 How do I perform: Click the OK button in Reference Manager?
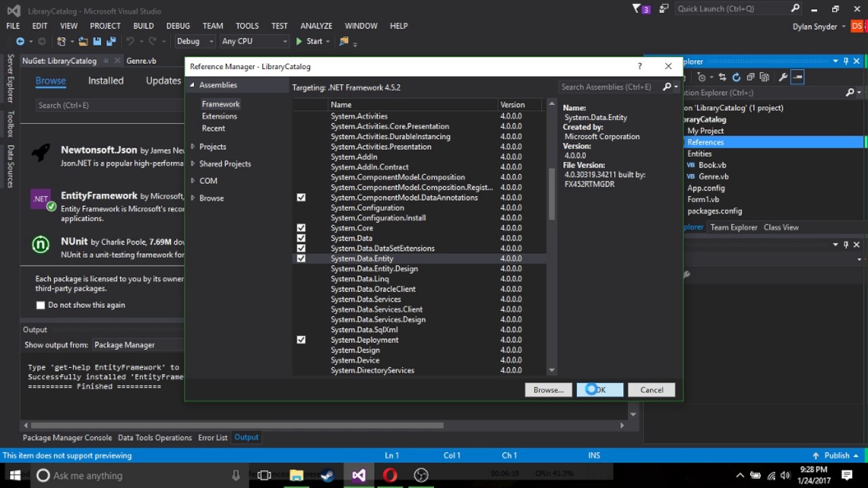click(599, 390)
